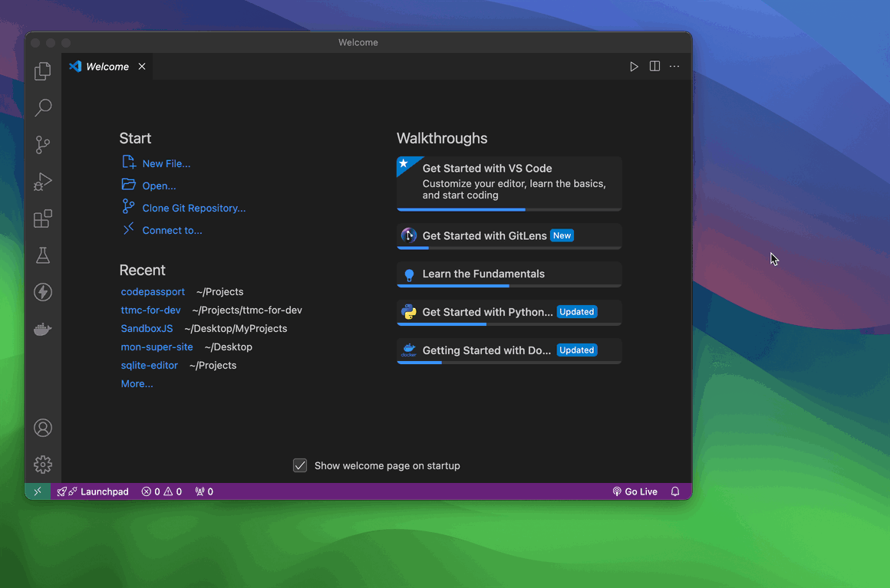Click the Start heading
The height and width of the screenshot is (588, 890).
click(x=135, y=138)
